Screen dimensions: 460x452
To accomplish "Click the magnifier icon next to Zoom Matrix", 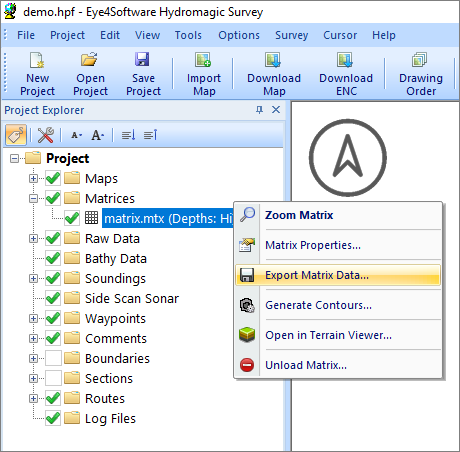I will click(247, 214).
